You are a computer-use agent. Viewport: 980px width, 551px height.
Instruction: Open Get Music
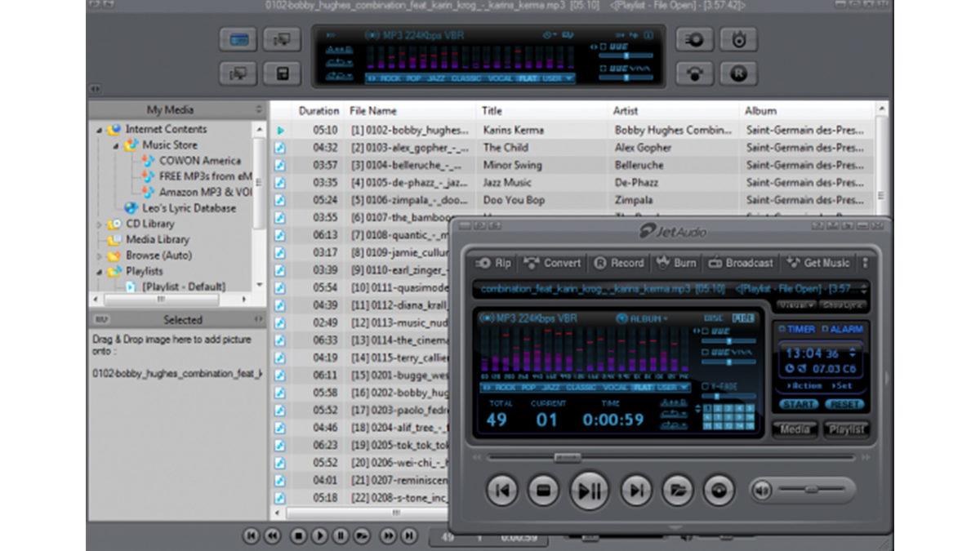tap(817, 263)
